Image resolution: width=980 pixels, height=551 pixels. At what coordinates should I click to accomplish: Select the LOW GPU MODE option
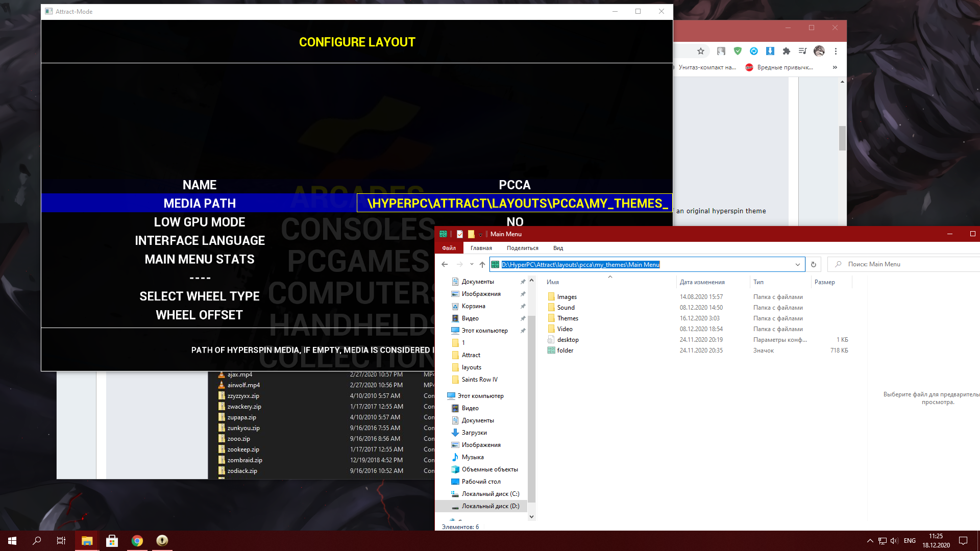[200, 222]
